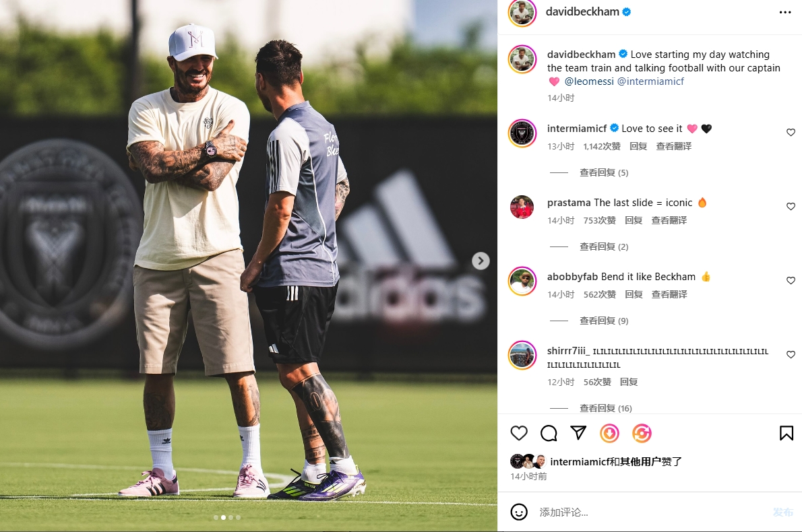Viewport: 802px width, 532px height.
Task: Expand 9 replies under abobbyfab comment
Action: [604, 321]
